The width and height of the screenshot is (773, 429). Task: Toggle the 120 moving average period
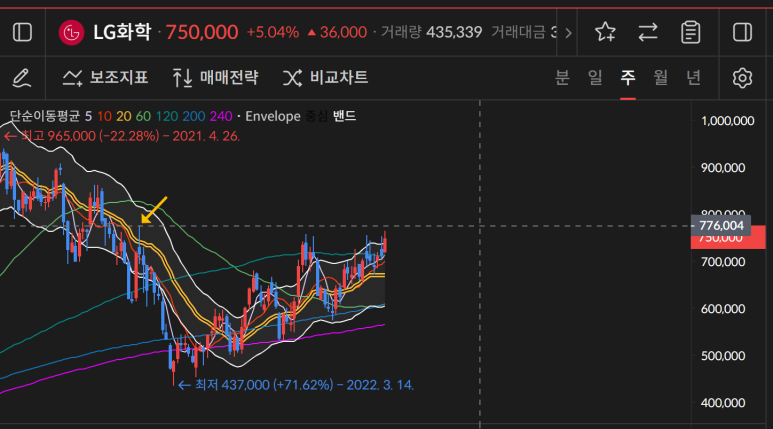click(167, 116)
